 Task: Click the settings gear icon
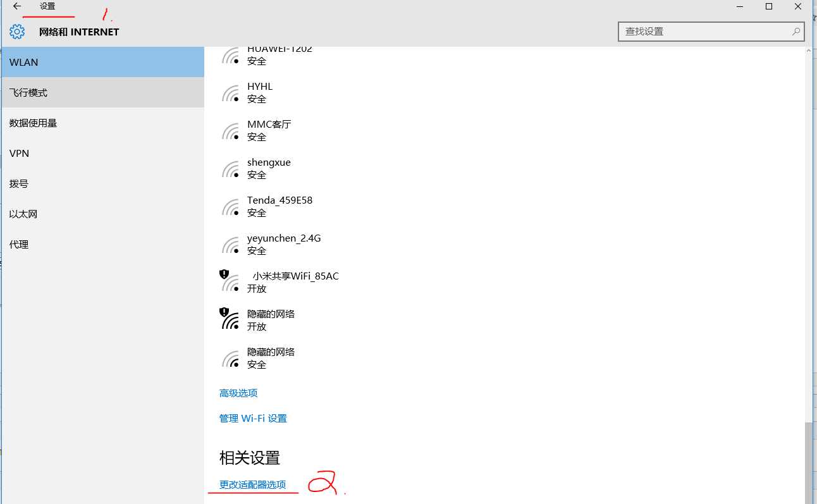pos(17,32)
